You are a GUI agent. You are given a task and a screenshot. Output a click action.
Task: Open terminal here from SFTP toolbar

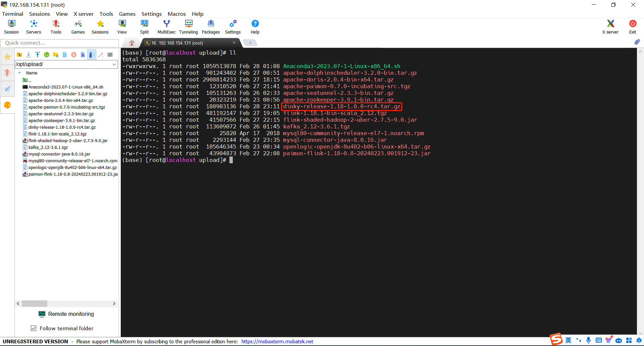point(110,55)
